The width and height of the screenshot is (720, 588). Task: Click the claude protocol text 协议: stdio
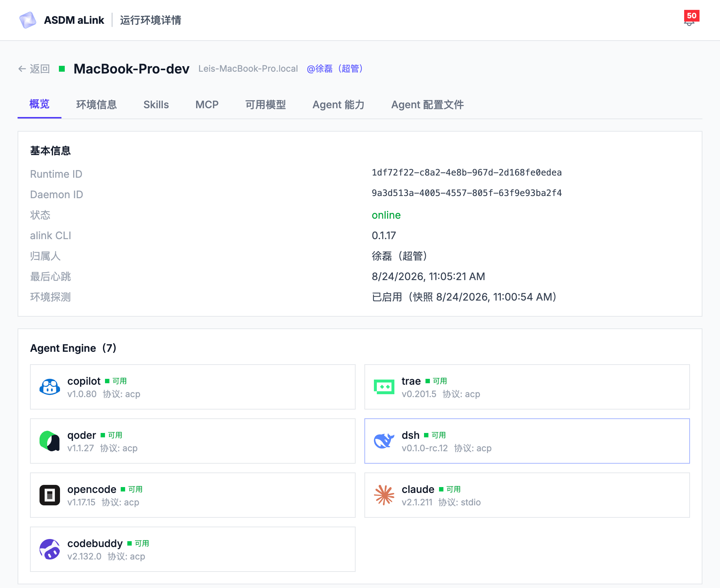coord(460,502)
